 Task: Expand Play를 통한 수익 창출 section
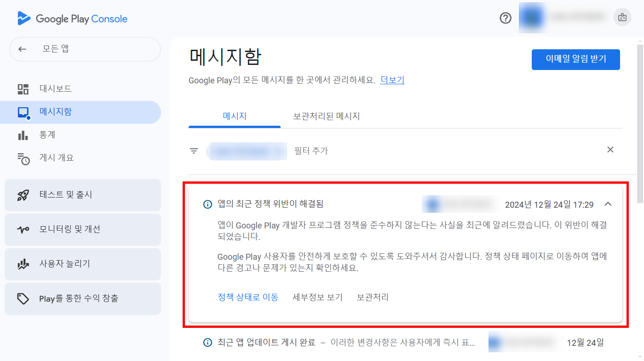(83, 298)
